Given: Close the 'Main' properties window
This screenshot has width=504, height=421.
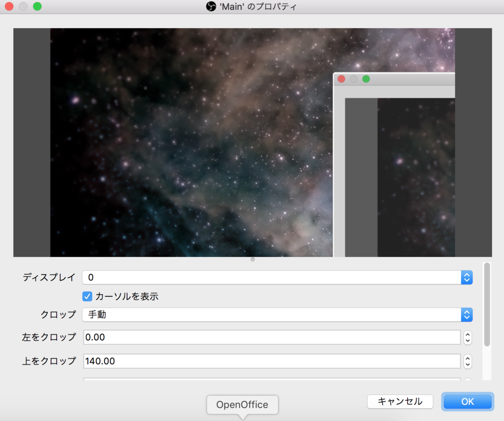Looking at the screenshot, I should [9, 6].
